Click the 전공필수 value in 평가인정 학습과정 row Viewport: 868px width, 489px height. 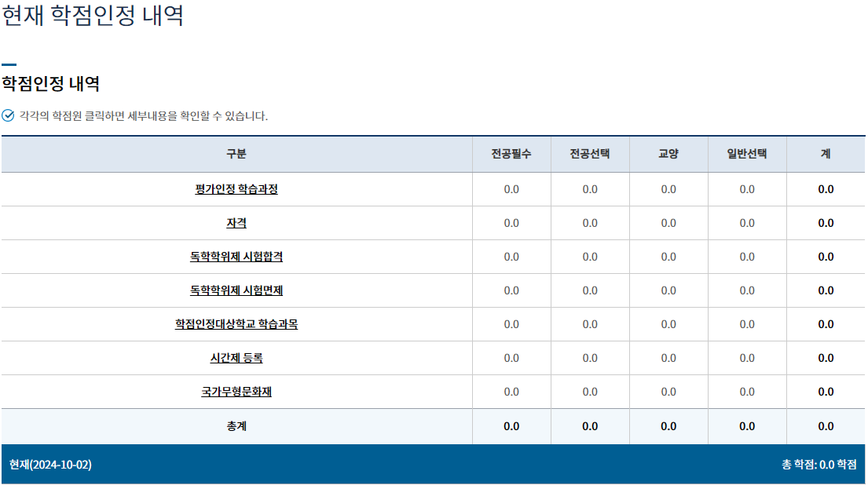click(x=511, y=189)
